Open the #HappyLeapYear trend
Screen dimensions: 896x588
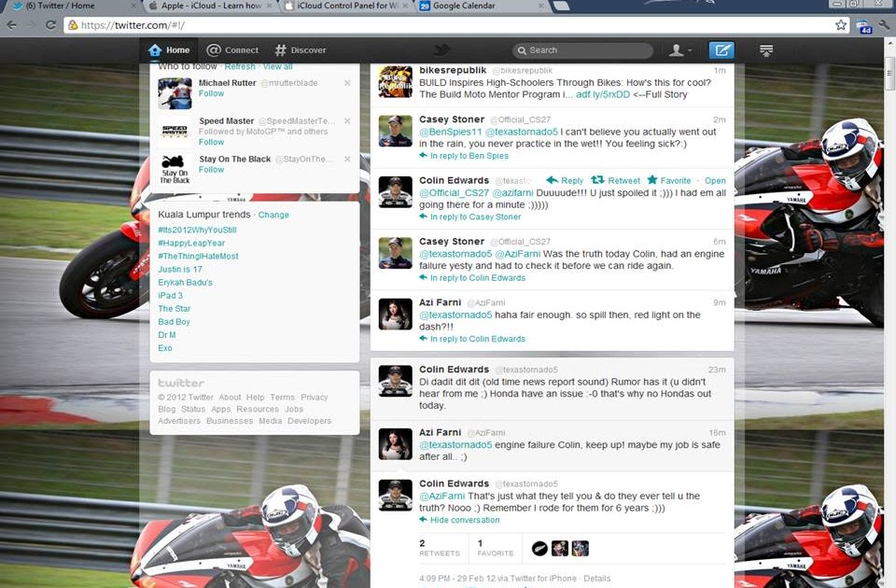(x=191, y=243)
